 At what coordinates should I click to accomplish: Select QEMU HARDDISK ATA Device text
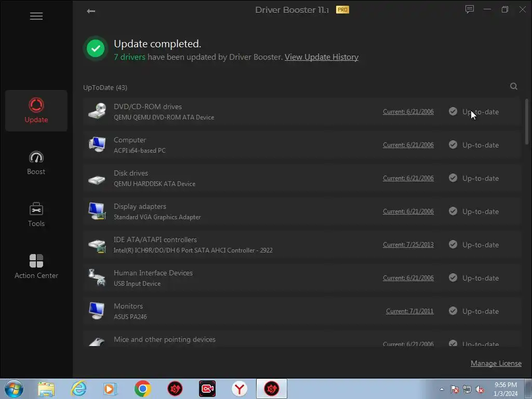(x=154, y=184)
